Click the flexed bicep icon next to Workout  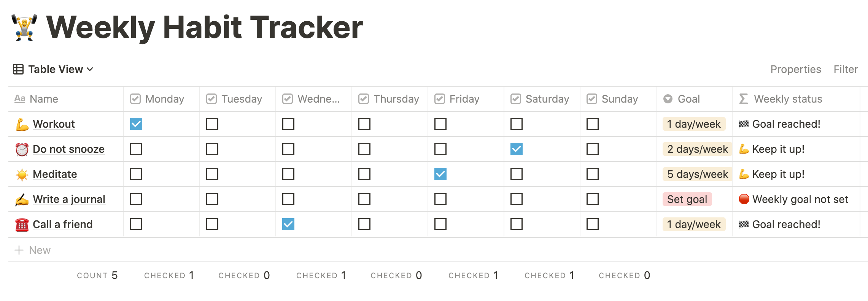click(22, 124)
